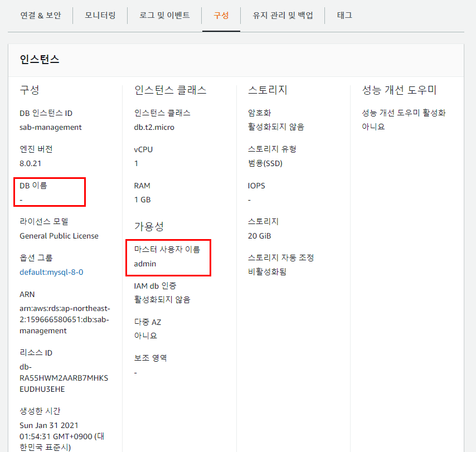Click the 가용성 section heading
The height and width of the screenshot is (452, 476).
pyautogui.click(x=149, y=226)
